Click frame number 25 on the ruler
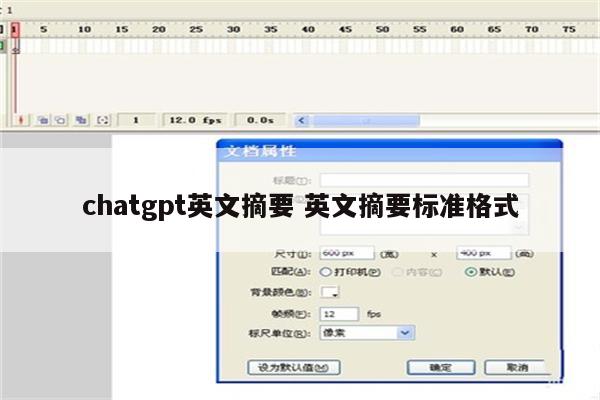This screenshot has width=600, height=400. tap(196, 29)
